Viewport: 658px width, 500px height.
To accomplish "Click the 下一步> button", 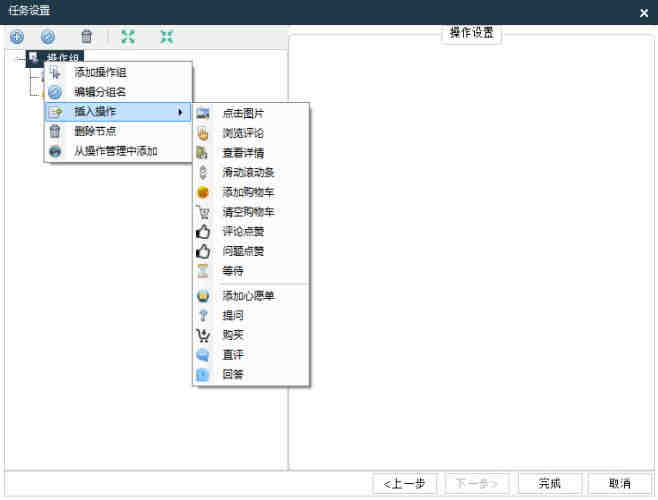I will (x=477, y=484).
